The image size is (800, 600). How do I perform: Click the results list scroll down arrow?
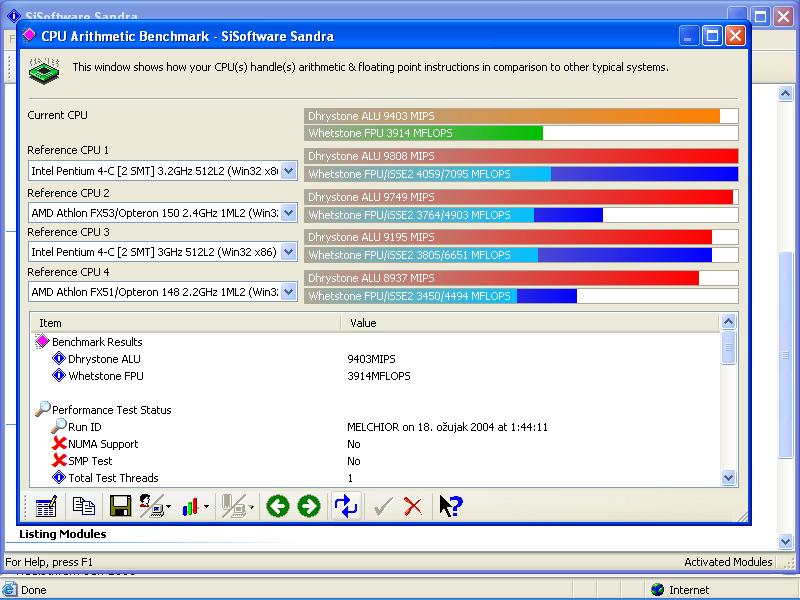tap(729, 478)
